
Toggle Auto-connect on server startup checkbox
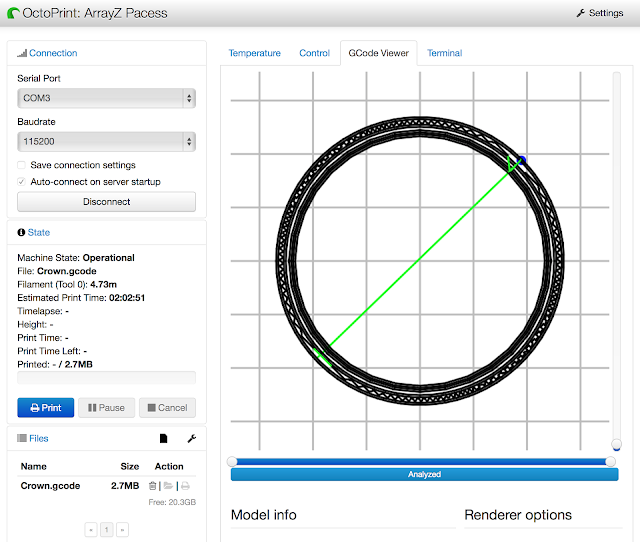(21, 182)
